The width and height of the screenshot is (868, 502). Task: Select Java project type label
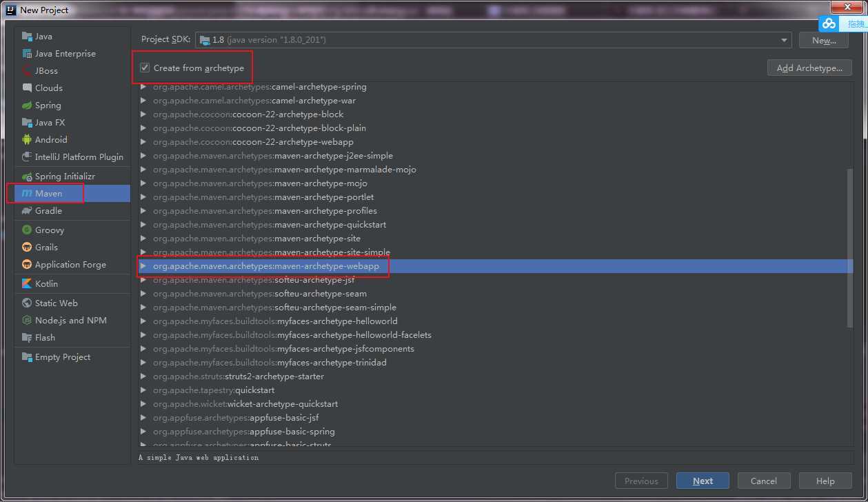point(43,37)
